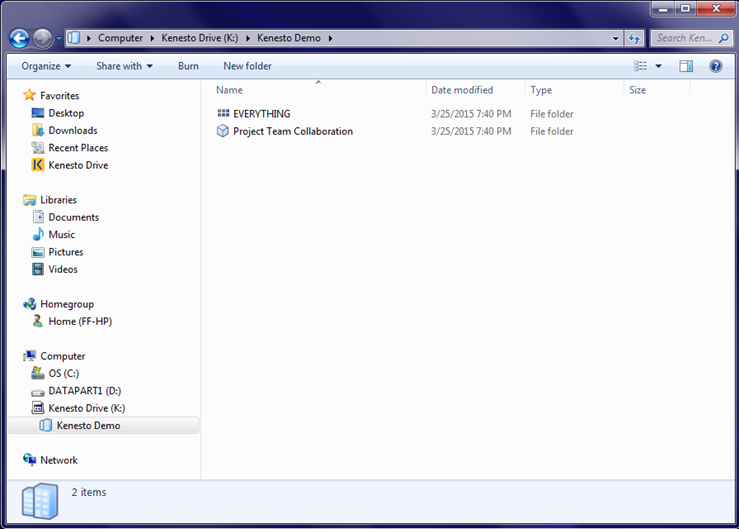
Task: Open the Pictures library
Action: pyautogui.click(x=66, y=252)
